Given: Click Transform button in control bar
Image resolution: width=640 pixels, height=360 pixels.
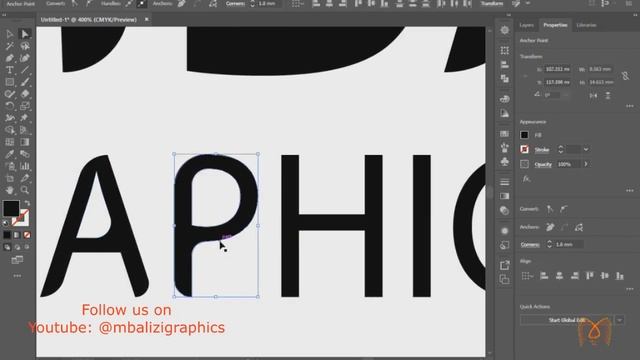Looking at the screenshot, I should pyautogui.click(x=492, y=4).
